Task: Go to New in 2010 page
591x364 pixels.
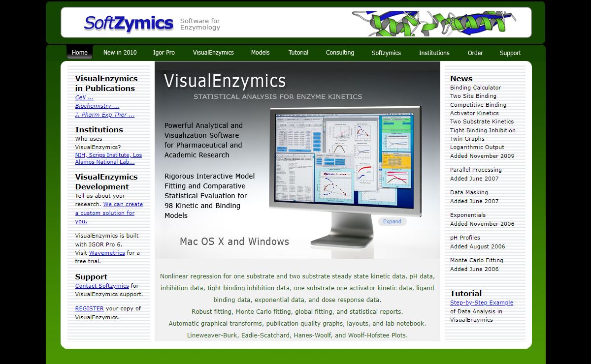Action: tap(120, 53)
